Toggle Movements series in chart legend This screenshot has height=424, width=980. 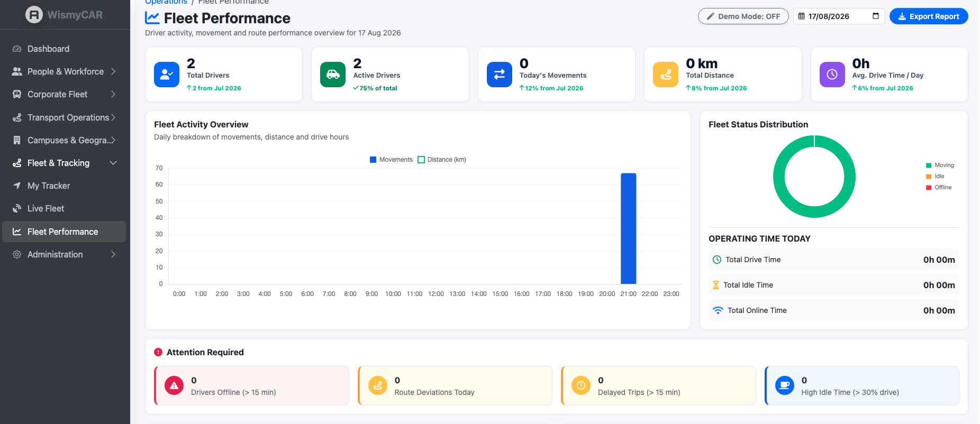pos(391,160)
